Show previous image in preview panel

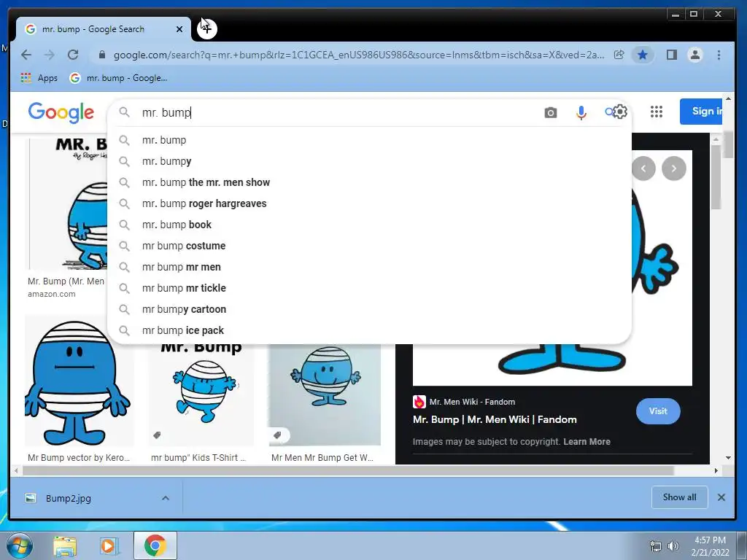coord(643,168)
